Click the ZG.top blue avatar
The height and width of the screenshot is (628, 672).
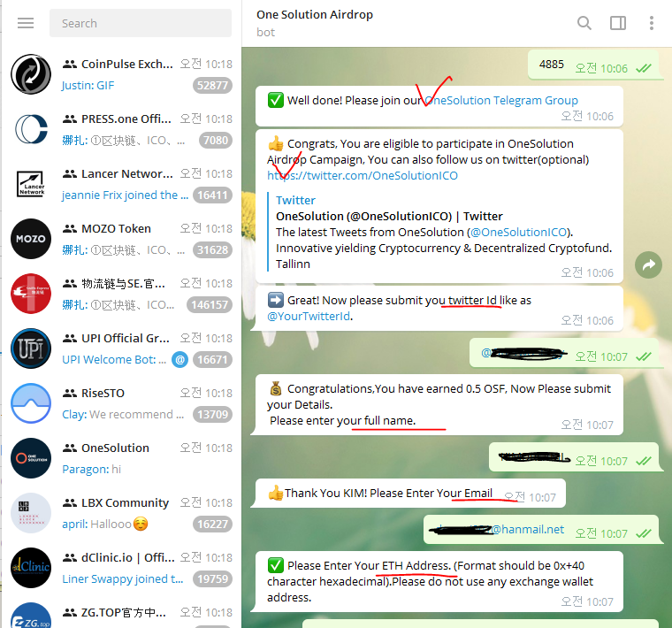(31, 616)
